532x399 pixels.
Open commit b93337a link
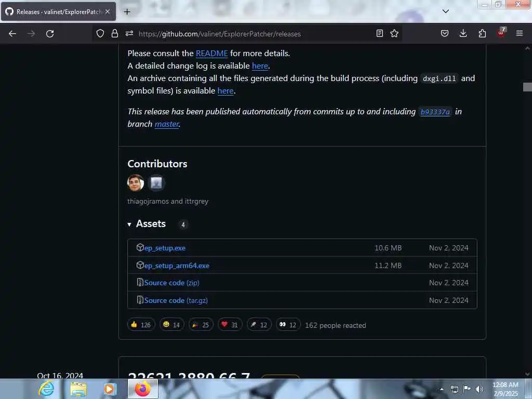pos(435,112)
